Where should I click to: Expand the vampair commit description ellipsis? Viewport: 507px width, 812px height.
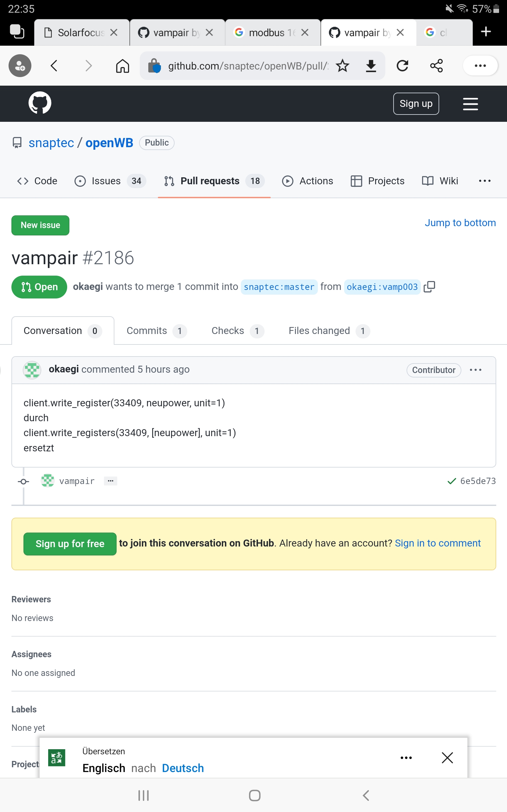110,481
